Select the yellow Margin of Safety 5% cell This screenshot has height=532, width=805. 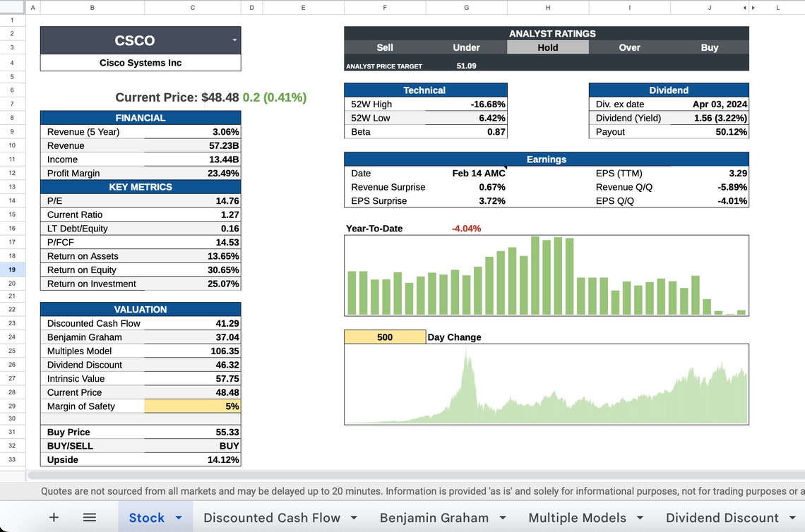click(x=192, y=406)
